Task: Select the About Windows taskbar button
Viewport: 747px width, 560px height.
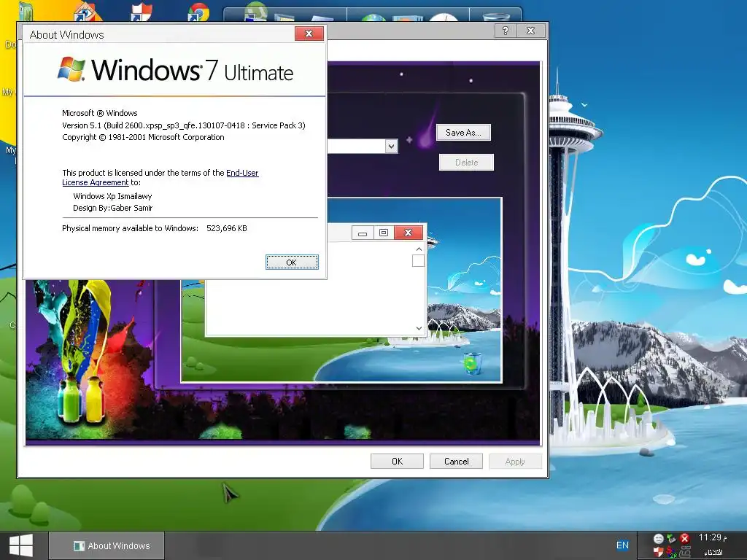Action: [107, 545]
